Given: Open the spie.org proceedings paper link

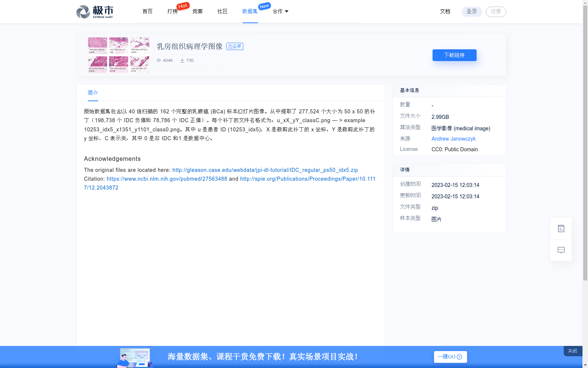Looking at the screenshot, I should coord(308,179).
